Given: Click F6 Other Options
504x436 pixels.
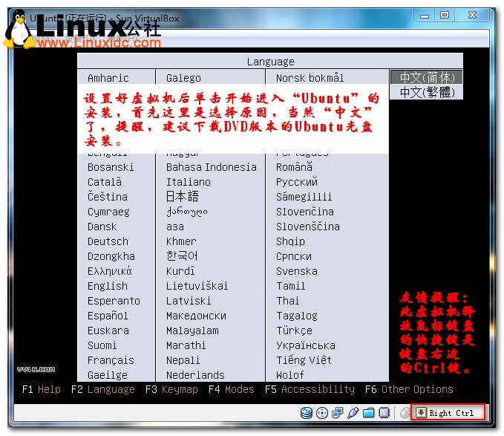Looking at the screenshot, I should 408,389.
